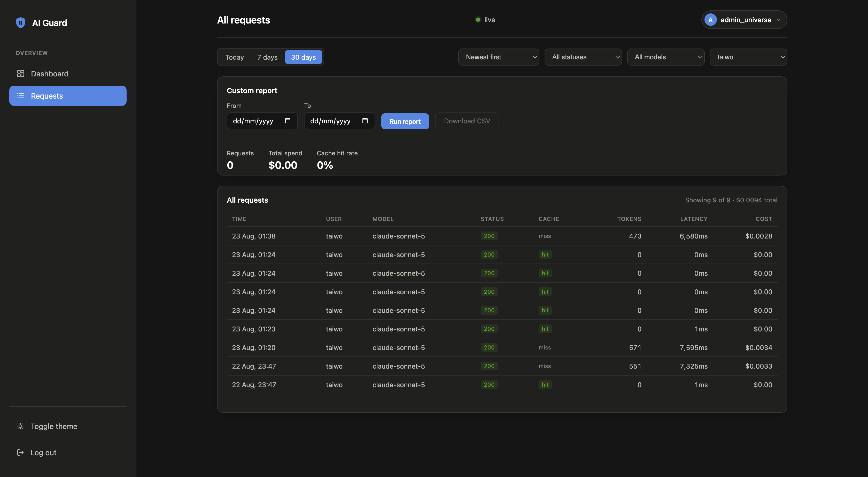The width and height of the screenshot is (868, 477).
Task: Click the STATUS column header
Action: tap(492, 219)
